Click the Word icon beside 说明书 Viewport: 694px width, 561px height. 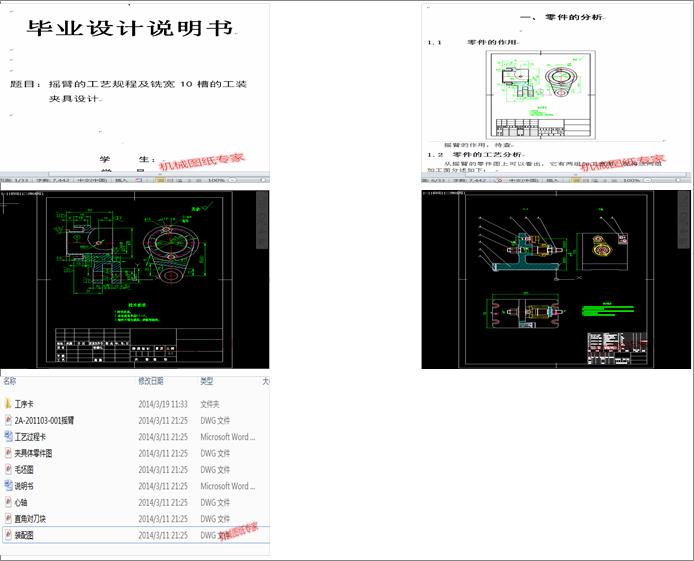[8, 485]
